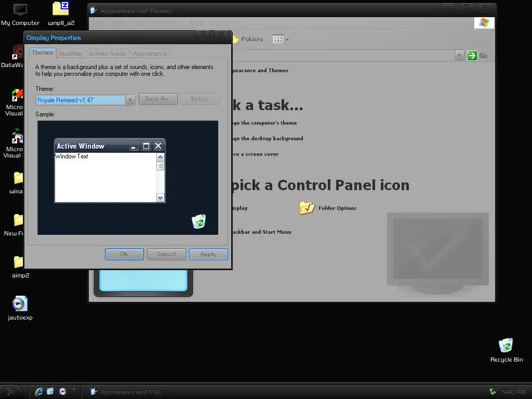
Task: Click the Windows logo in Appearance and Themes
Action: (484, 23)
